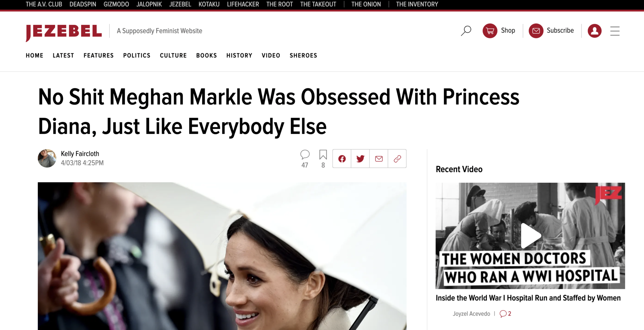
Task: Share article on Twitter
Action: (360, 159)
